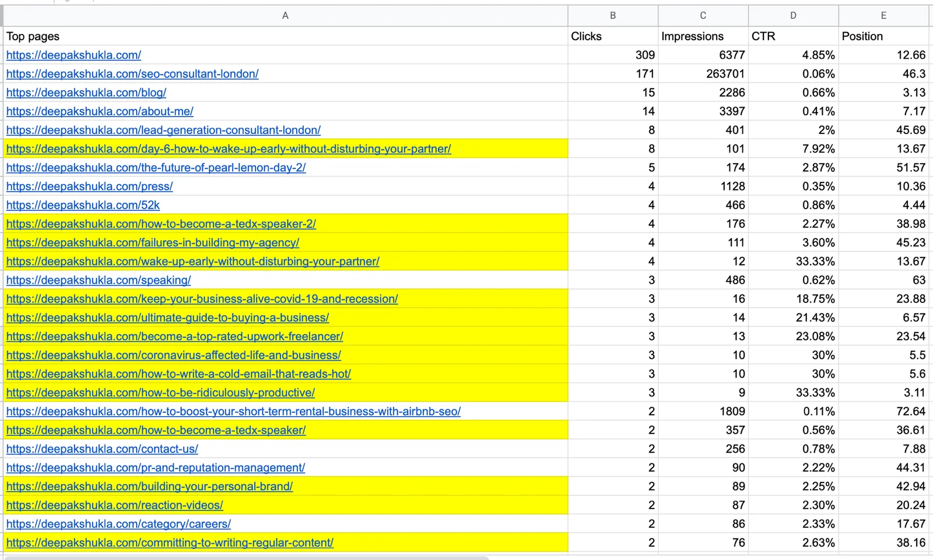Image resolution: width=933 pixels, height=560 pixels.
Task: Open the category/careers link
Action: [x=118, y=524]
